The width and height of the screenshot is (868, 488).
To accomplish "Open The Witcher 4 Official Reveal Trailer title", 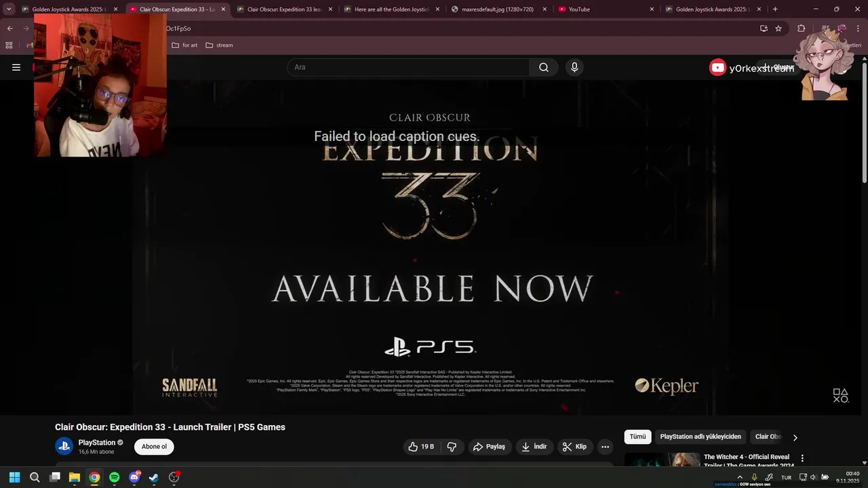I will click(749, 461).
